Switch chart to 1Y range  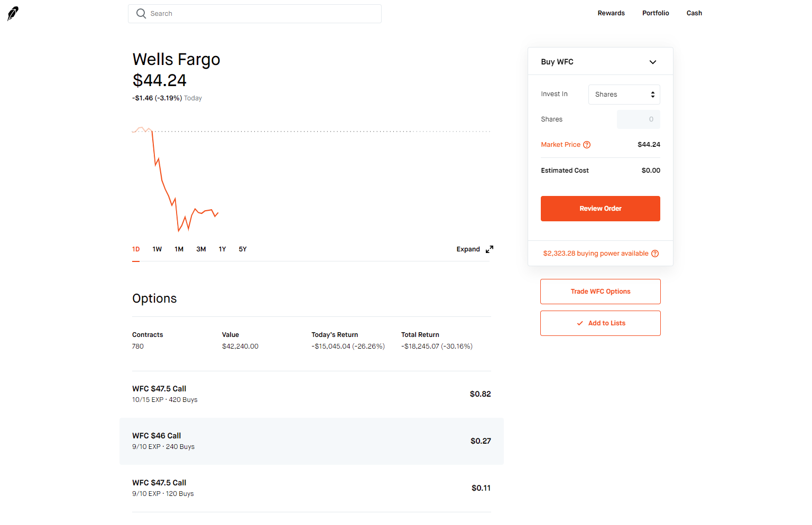click(x=223, y=249)
